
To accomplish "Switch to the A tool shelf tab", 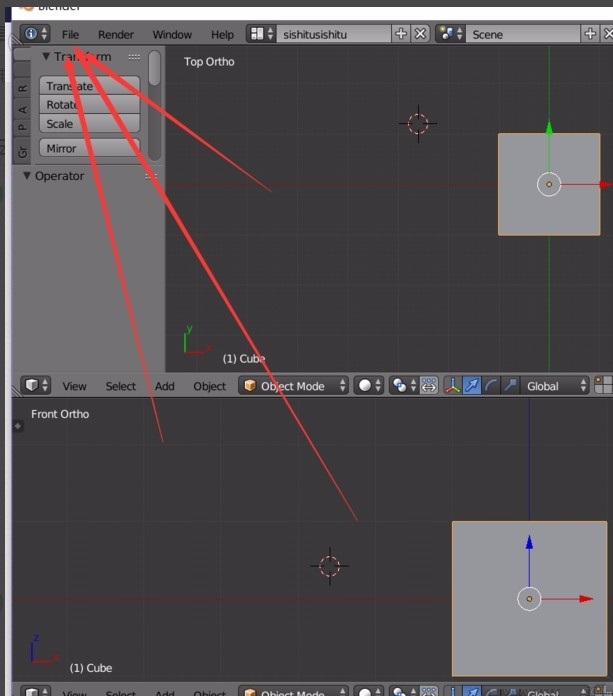I will click(22, 109).
